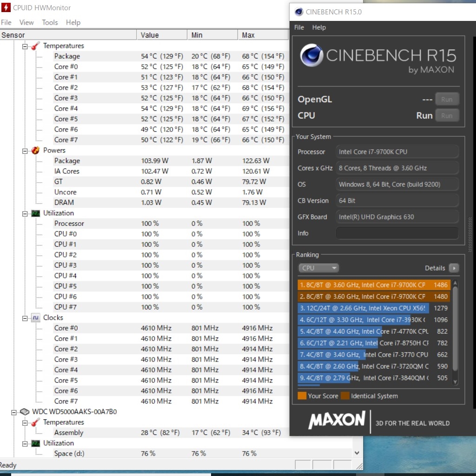Screen dimensions: 476x476
Task: Collapse the Powers tree node
Action: (25, 151)
